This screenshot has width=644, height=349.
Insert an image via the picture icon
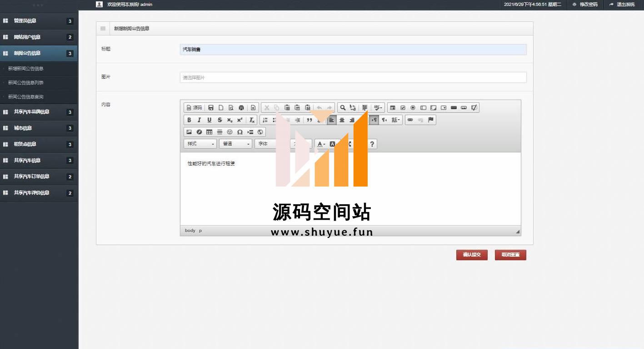point(189,132)
